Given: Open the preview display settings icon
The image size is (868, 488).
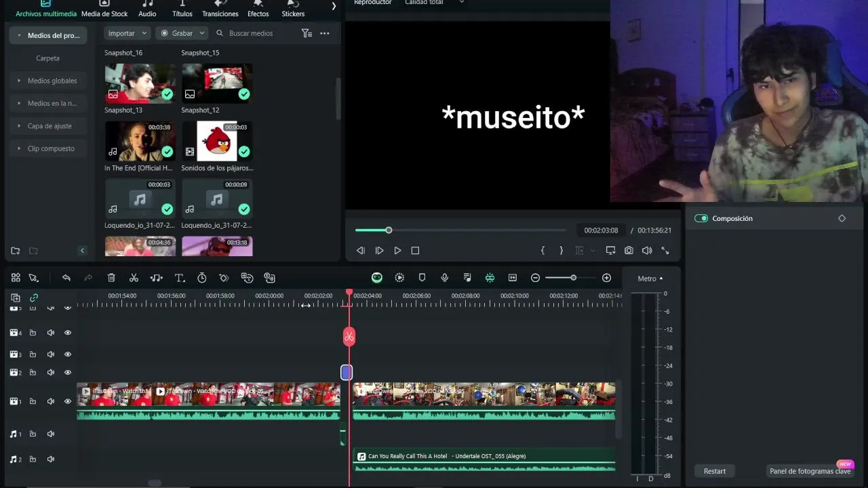Looking at the screenshot, I should (610, 251).
